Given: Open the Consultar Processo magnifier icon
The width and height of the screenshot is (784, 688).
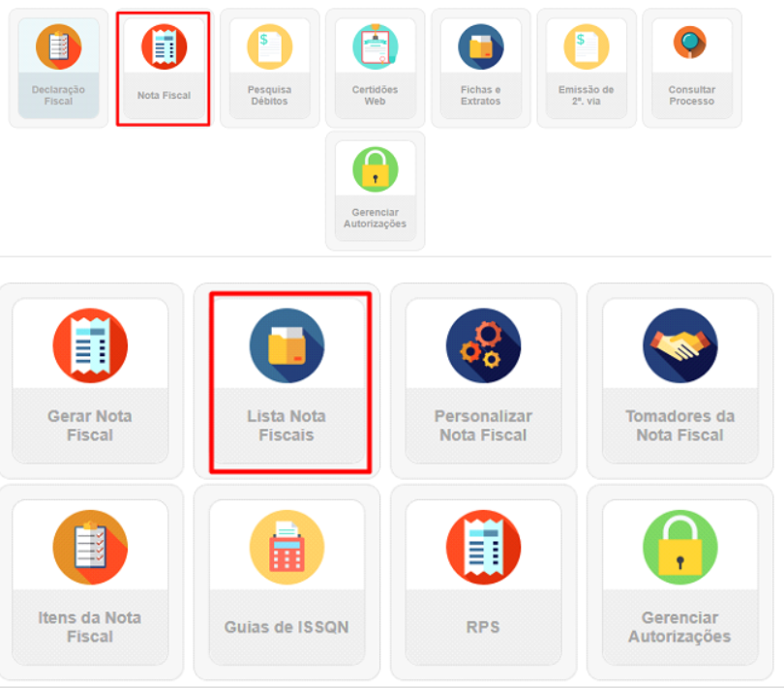Looking at the screenshot, I should [x=690, y=42].
